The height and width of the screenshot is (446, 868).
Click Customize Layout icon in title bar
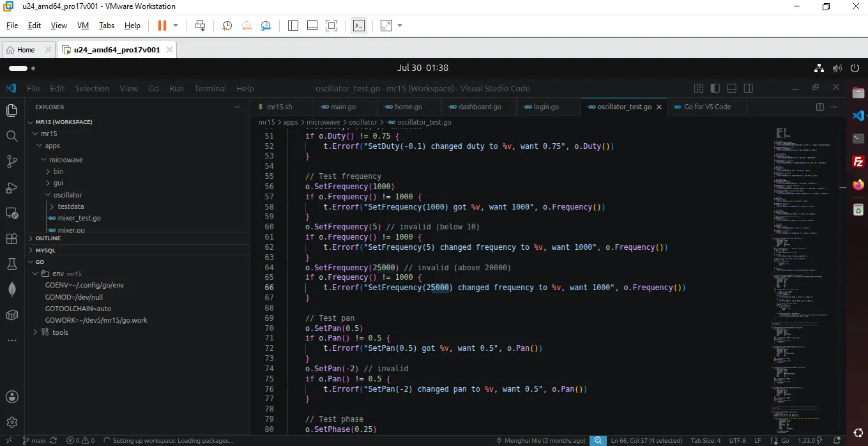[x=699, y=88]
